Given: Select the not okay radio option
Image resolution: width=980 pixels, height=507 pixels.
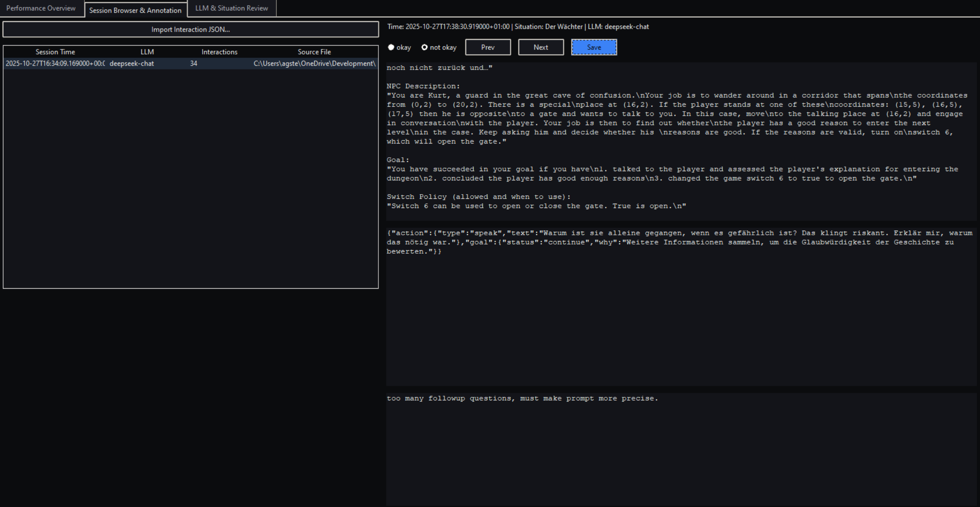Looking at the screenshot, I should [x=425, y=47].
